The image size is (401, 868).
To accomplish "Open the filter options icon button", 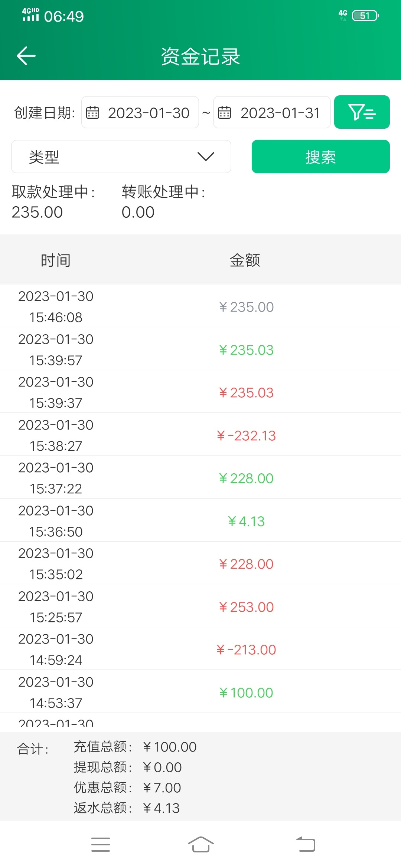I will (362, 112).
